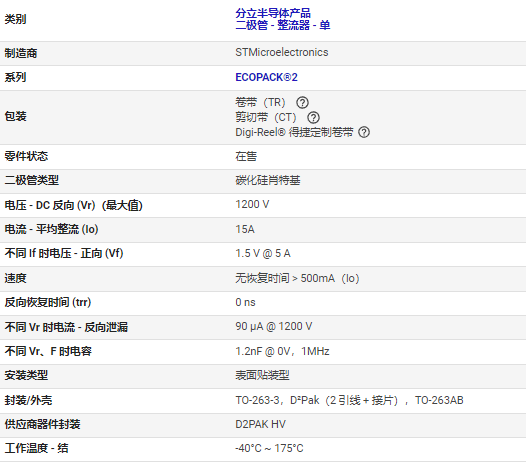Click the TO-263-3 package/case value

[349, 400]
